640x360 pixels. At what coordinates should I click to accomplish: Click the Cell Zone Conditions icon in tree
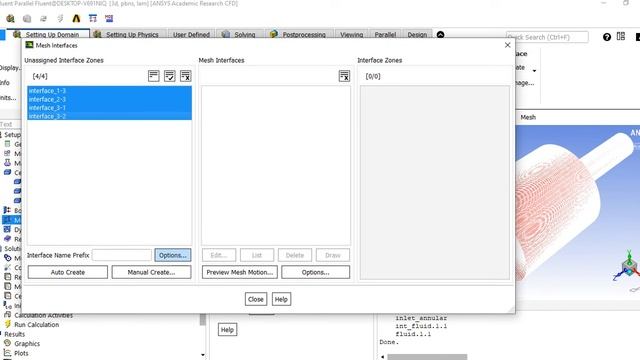coord(7,172)
